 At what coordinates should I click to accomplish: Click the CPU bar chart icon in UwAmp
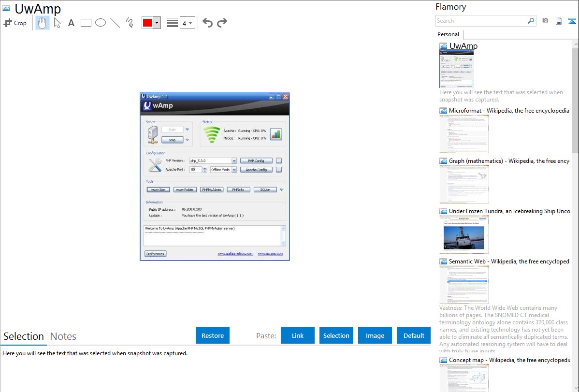276,134
